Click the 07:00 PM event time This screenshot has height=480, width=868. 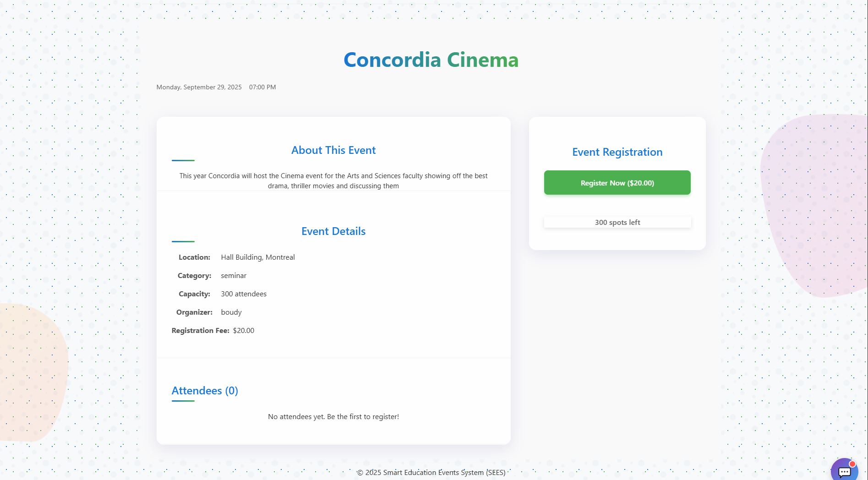pyautogui.click(x=262, y=87)
